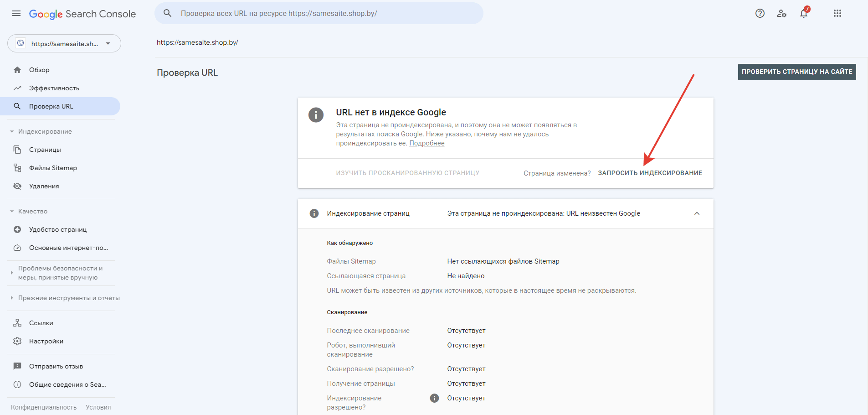This screenshot has width=868, height=415.
Task: Click the Удаления crossed-eye icon
Action: (17, 186)
